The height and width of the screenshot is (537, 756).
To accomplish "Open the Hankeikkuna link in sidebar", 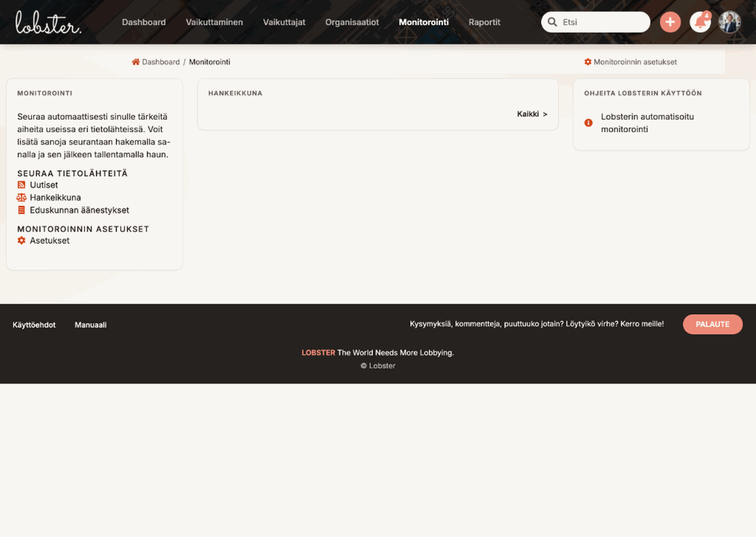I will 56,198.
